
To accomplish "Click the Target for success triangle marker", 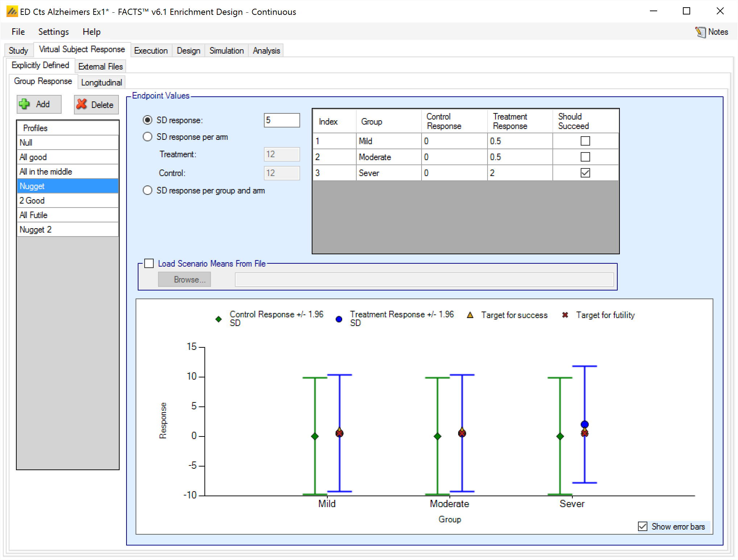I will (x=470, y=315).
